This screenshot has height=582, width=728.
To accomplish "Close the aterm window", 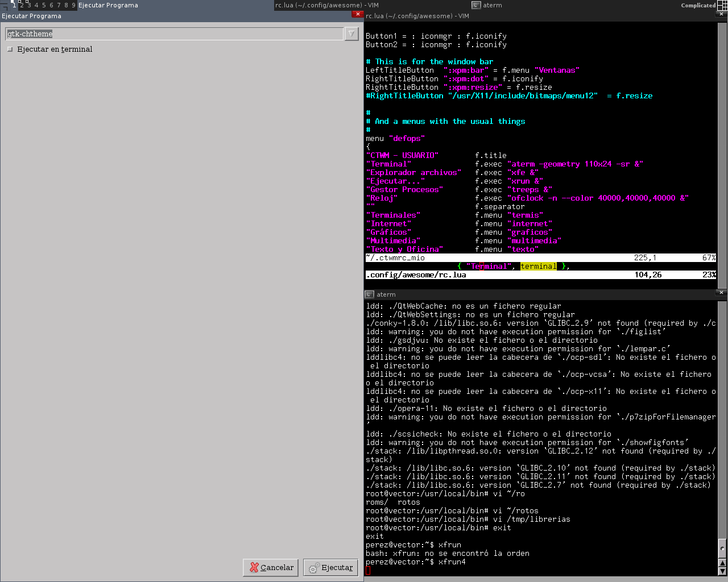I will (722, 293).
